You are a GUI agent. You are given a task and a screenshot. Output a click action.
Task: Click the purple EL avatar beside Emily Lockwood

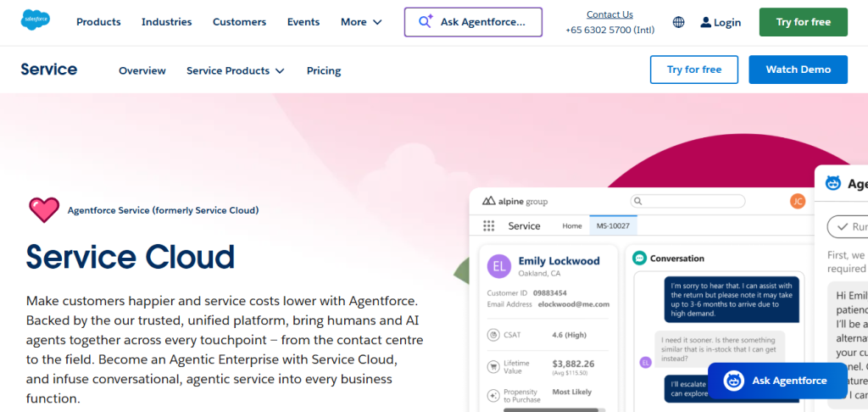(x=499, y=267)
